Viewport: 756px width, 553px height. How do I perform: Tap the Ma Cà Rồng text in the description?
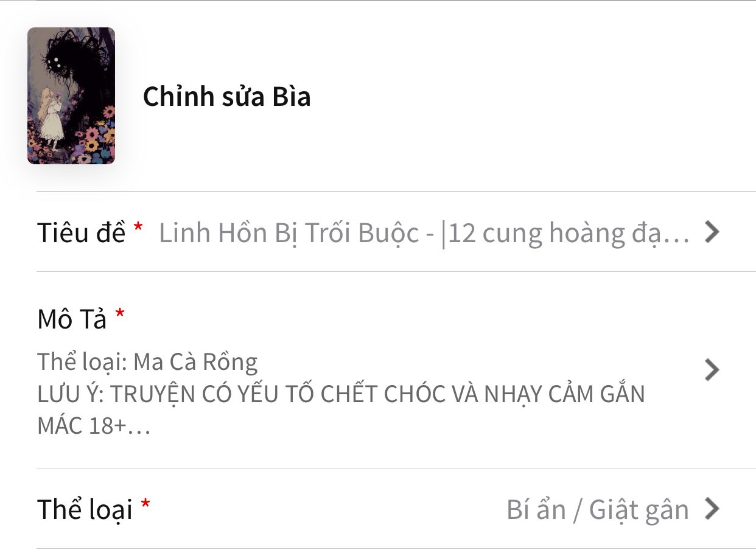pos(195,362)
